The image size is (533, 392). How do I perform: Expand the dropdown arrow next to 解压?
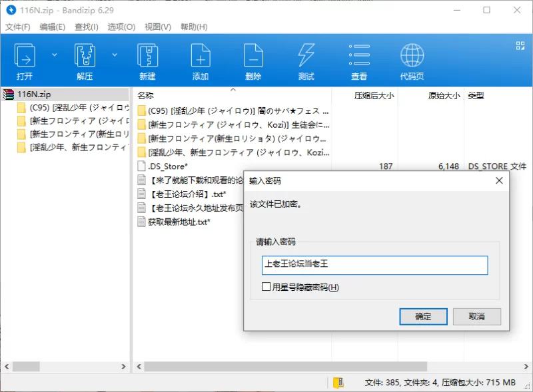[115, 55]
